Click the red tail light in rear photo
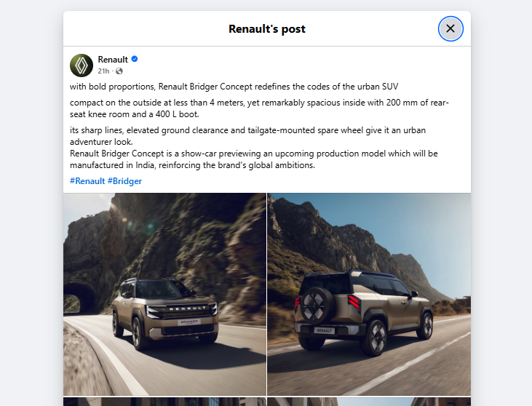Image resolution: width=532 pixels, height=406 pixels. [354, 302]
